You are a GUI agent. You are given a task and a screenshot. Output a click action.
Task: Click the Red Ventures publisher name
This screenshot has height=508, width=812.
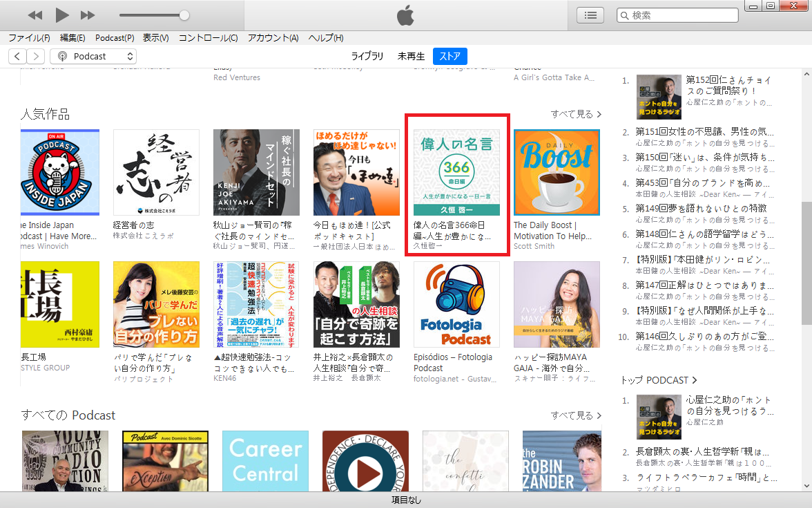237,77
